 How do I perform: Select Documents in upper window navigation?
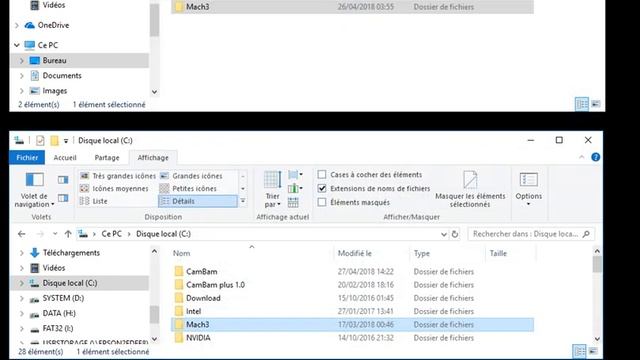click(62, 76)
